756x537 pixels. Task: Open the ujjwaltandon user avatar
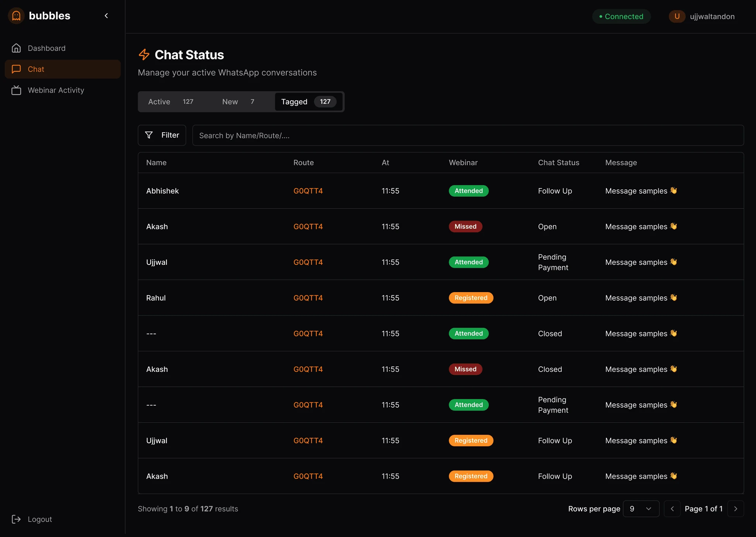[677, 17]
